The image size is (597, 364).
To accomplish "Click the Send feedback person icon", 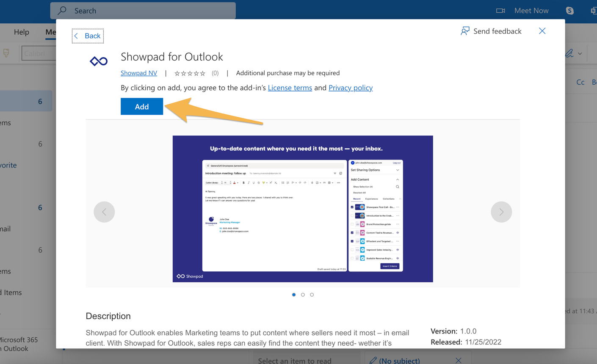I will 465,31.
